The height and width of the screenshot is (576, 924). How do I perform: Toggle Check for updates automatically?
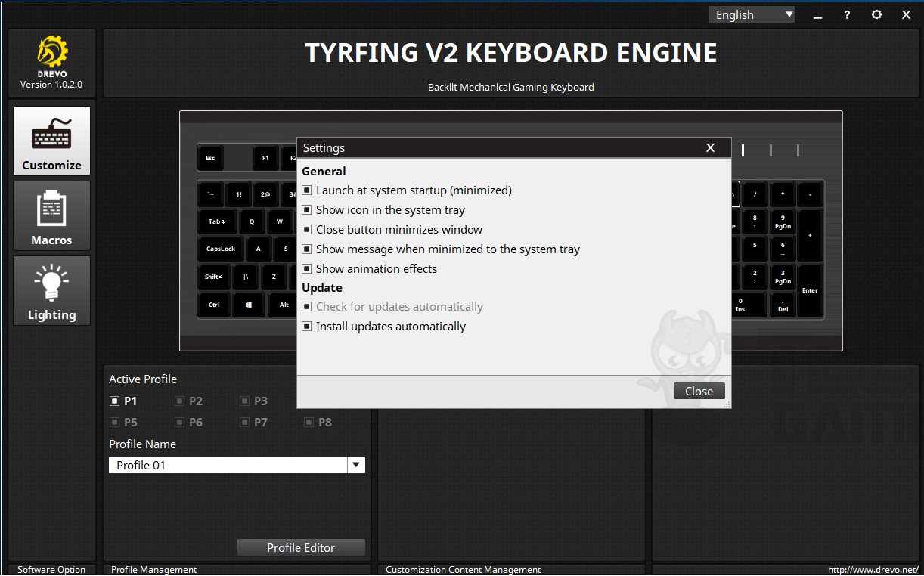[x=392, y=307]
